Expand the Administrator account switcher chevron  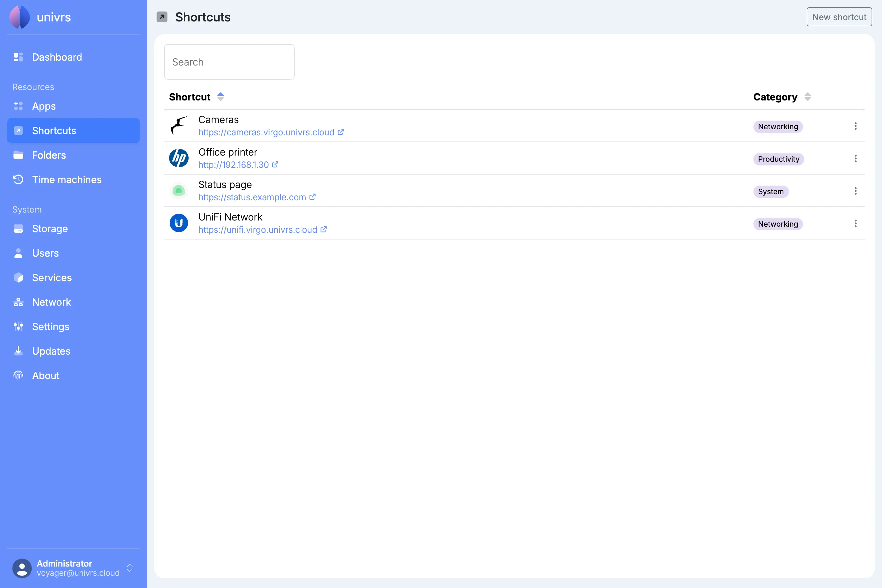[x=130, y=568]
